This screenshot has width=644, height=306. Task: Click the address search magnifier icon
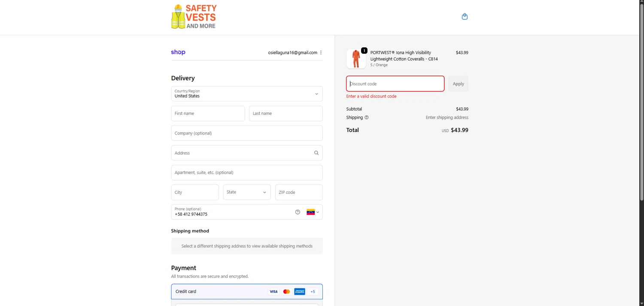point(316,153)
